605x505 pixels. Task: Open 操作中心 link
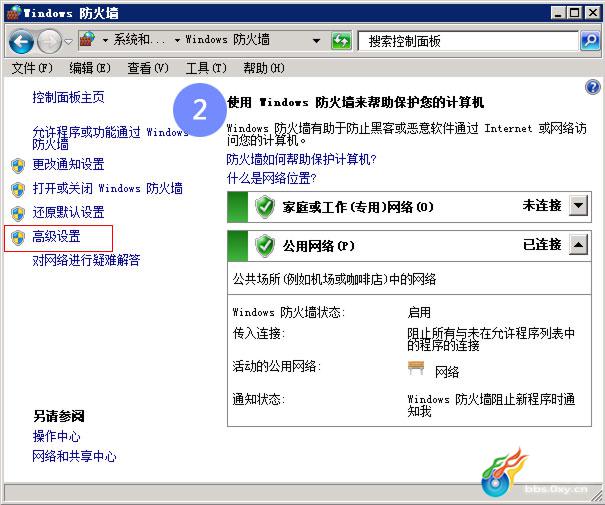pyautogui.click(x=56, y=436)
